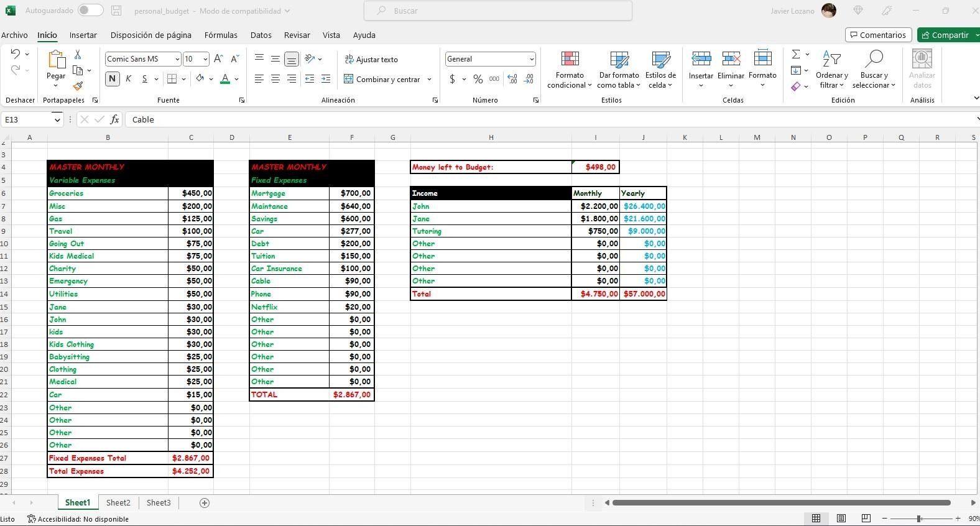Click the Copy icon in Portapapeles

pos(78,70)
